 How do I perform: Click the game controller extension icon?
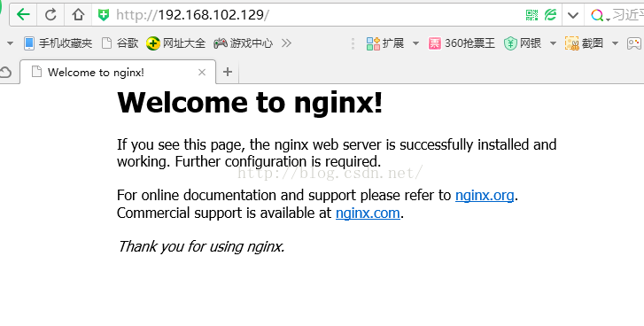[633, 43]
